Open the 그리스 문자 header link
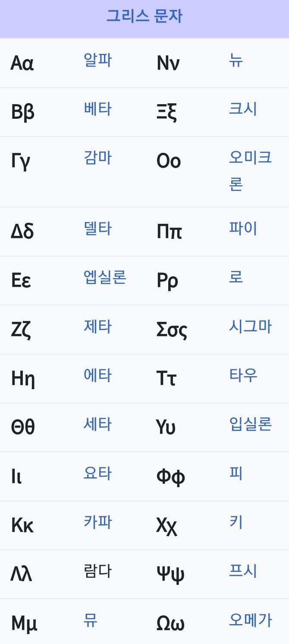Screen dimensions: 289x644 tap(144, 16)
